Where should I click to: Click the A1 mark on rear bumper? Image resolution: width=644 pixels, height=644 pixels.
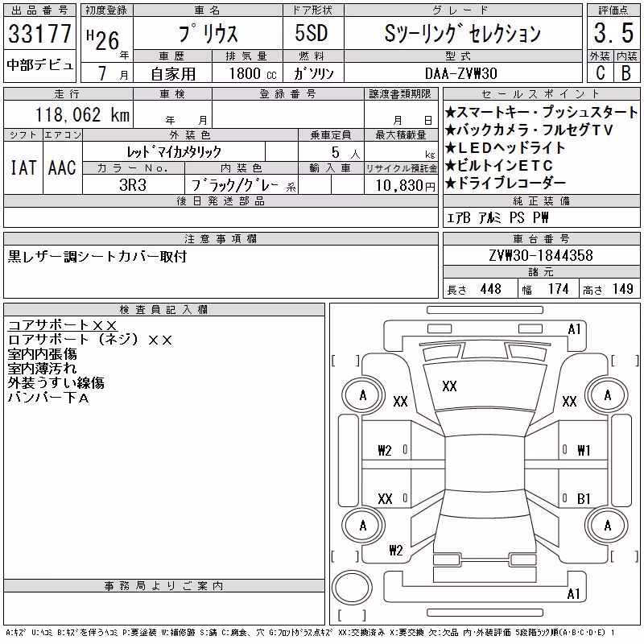pyautogui.click(x=573, y=593)
